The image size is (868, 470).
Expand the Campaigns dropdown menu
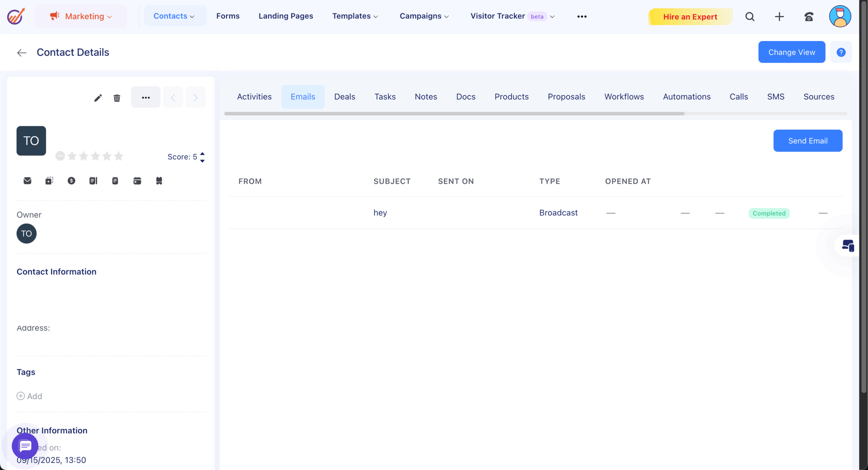424,16
